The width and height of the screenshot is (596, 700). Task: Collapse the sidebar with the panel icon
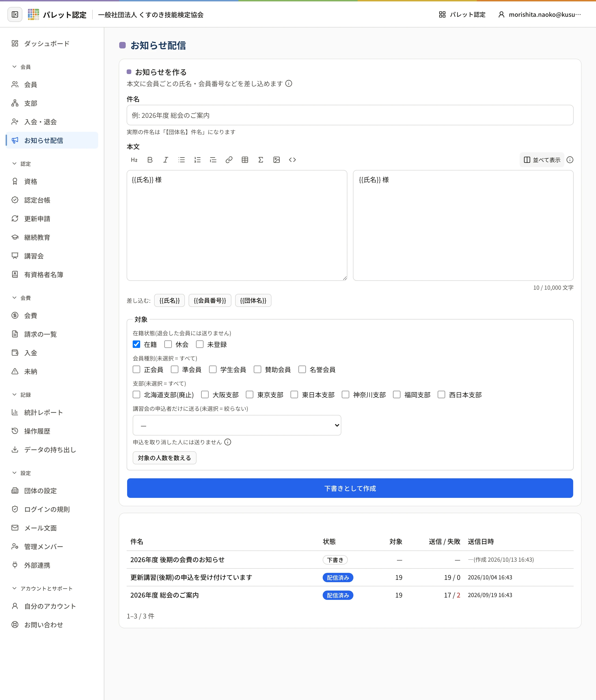(x=15, y=14)
